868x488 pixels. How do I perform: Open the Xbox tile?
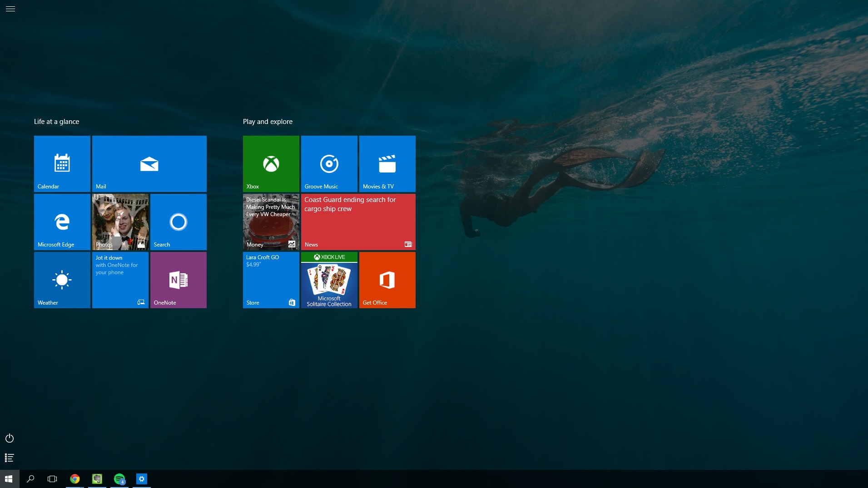[x=271, y=164]
